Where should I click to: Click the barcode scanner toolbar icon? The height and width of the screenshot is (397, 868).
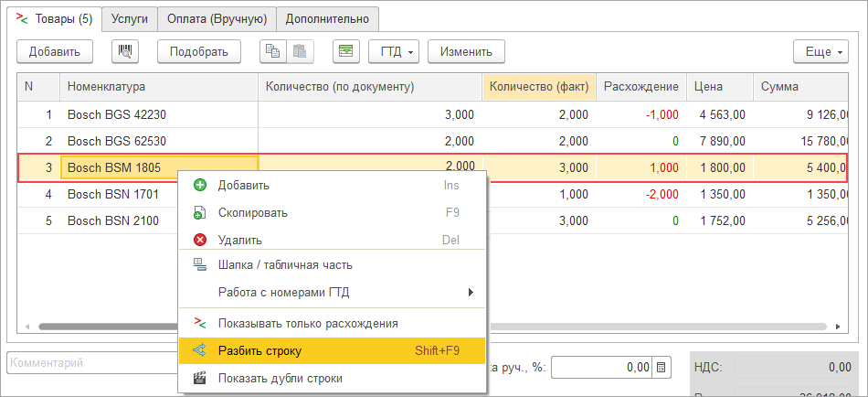coord(125,51)
